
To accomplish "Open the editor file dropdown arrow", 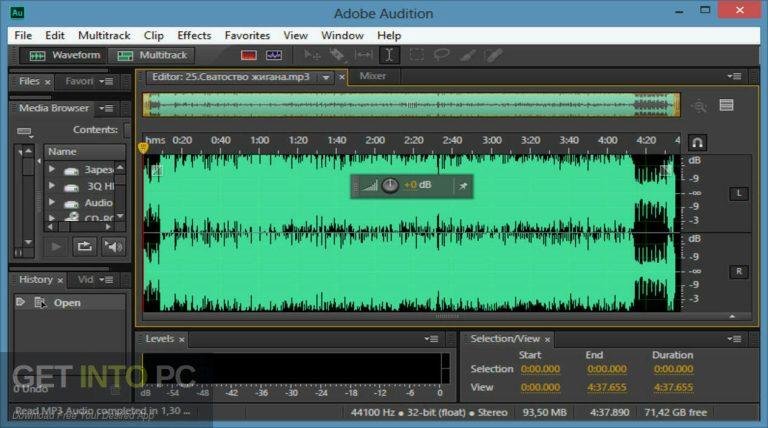I will [326, 77].
